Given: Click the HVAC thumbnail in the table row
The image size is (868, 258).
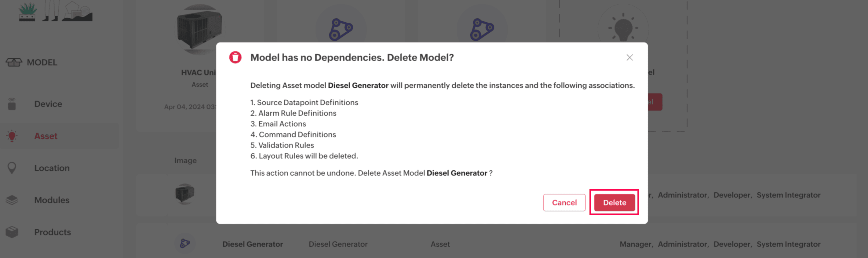Looking at the screenshot, I should coord(185,194).
